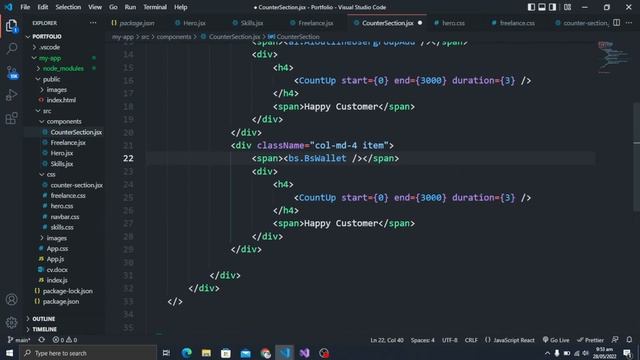Viewport: 640px width, 360px height.
Task: Open the Search view in activity bar
Action: pyautogui.click(x=11, y=49)
